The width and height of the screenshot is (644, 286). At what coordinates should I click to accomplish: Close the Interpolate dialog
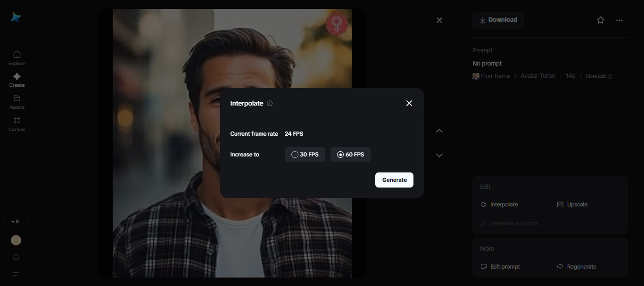click(x=409, y=103)
